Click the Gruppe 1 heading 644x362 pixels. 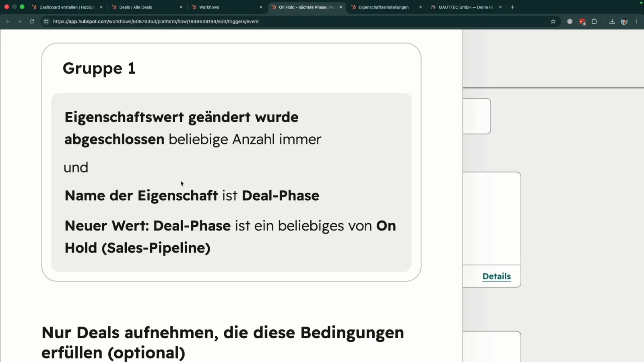[99, 68]
